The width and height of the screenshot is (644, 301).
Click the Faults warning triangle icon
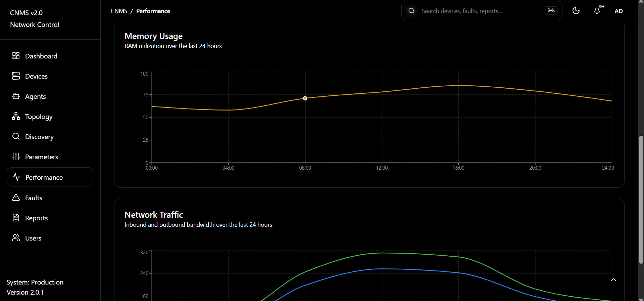pyautogui.click(x=16, y=198)
